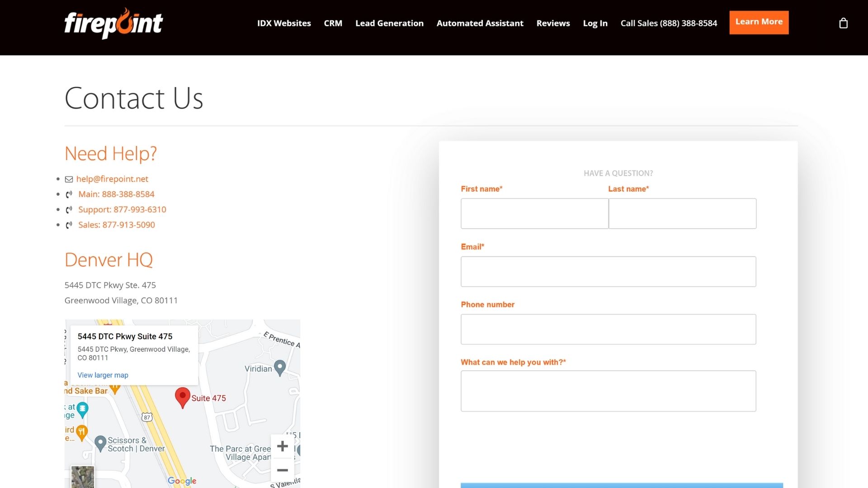Click the zoom in plus button on map

click(x=282, y=446)
